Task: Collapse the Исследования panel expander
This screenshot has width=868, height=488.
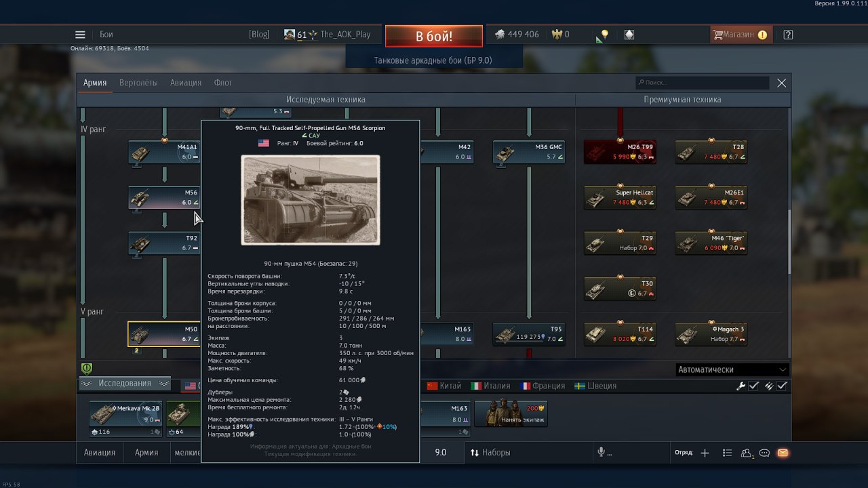Action: point(125,383)
